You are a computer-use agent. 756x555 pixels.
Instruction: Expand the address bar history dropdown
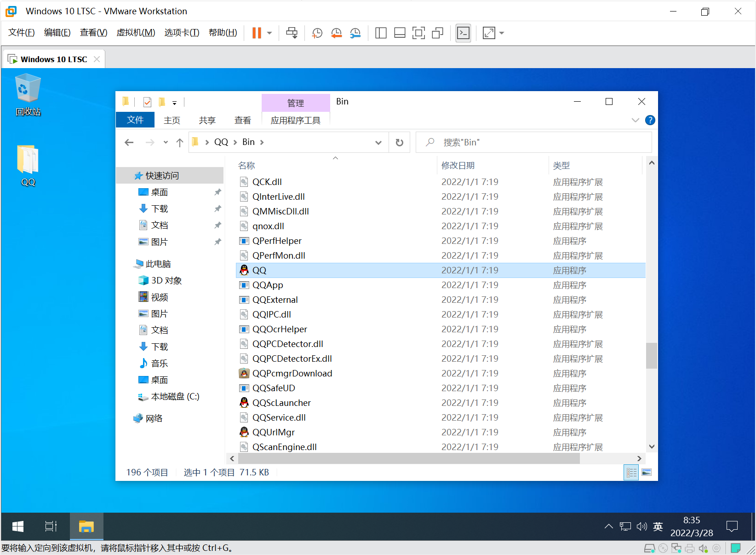tap(378, 142)
